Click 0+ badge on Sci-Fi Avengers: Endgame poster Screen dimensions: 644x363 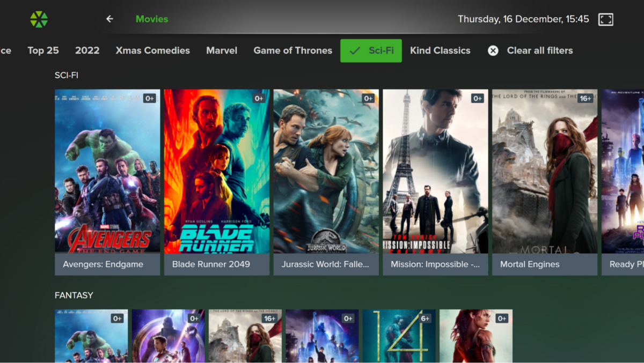click(150, 98)
